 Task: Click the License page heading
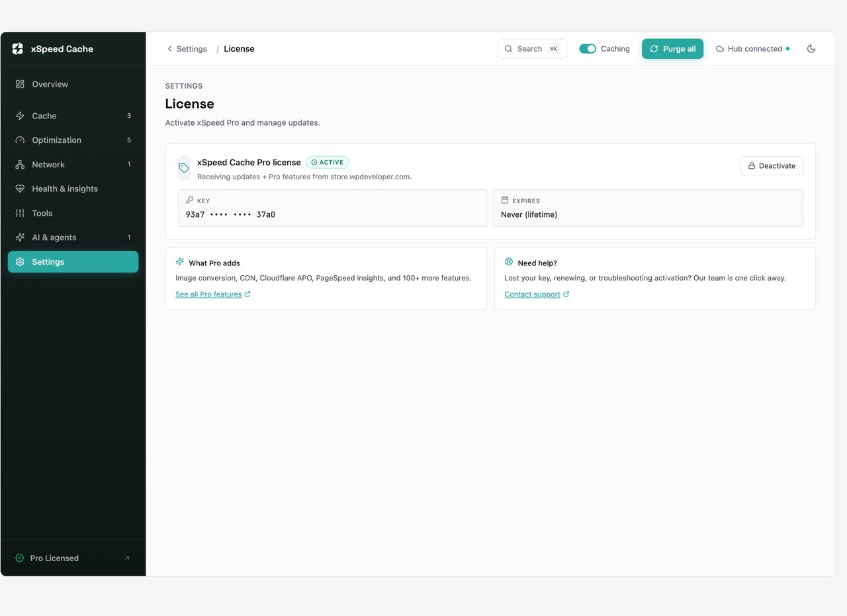[x=189, y=104]
